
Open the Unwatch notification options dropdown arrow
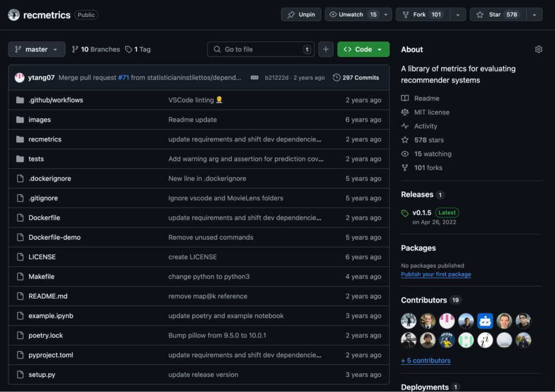[x=386, y=15]
